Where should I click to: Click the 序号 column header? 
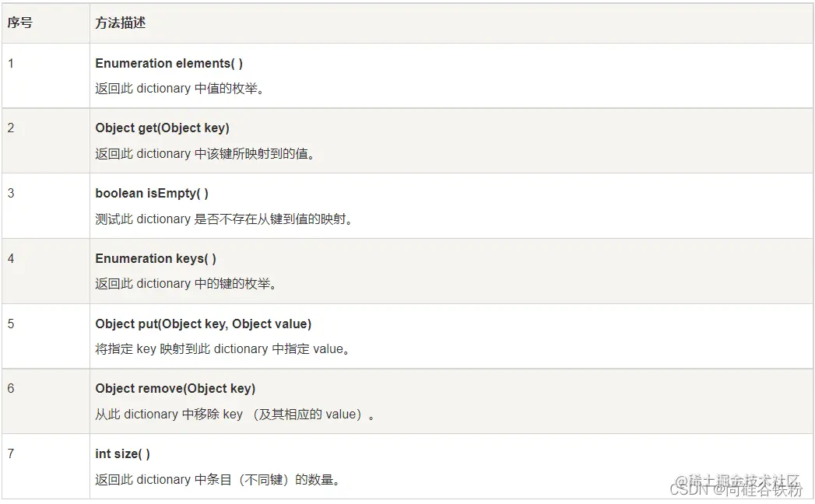click(x=19, y=23)
